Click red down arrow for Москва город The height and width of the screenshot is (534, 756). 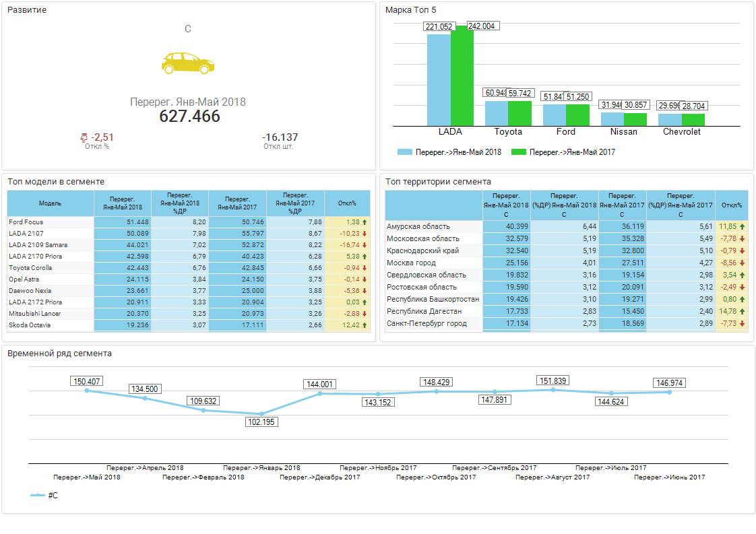pyautogui.click(x=742, y=263)
